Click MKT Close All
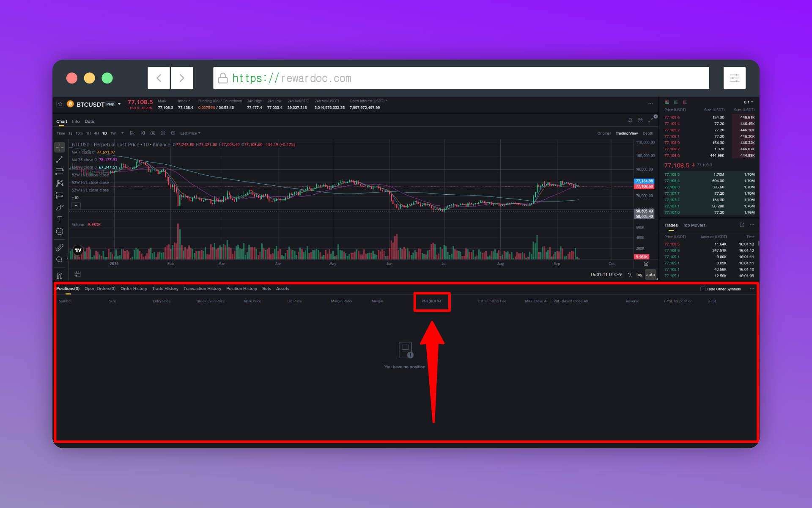 click(x=536, y=301)
